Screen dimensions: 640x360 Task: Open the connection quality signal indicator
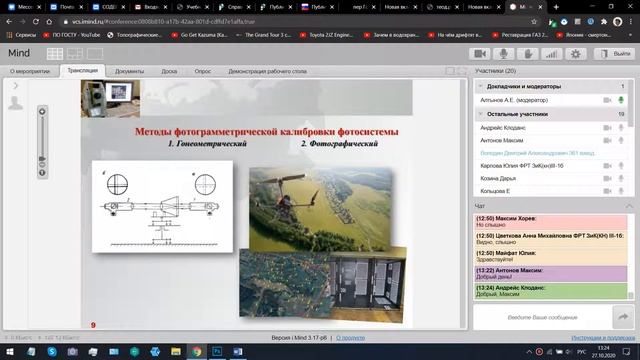551,54
